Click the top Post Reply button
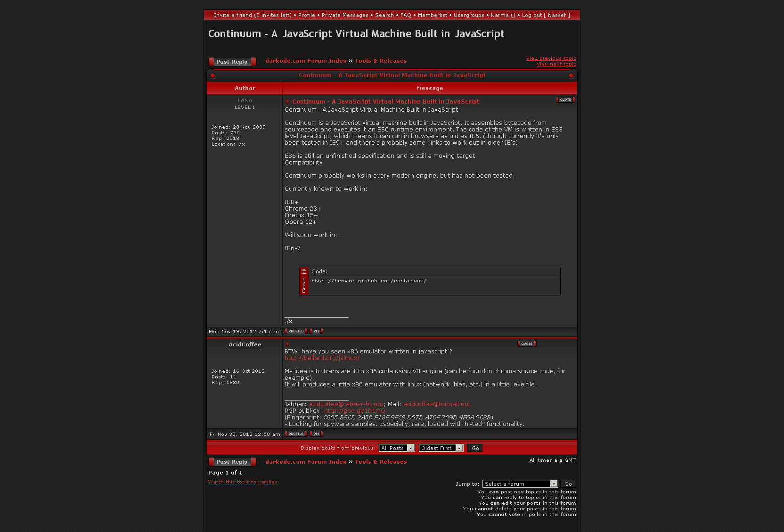 pos(232,62)
